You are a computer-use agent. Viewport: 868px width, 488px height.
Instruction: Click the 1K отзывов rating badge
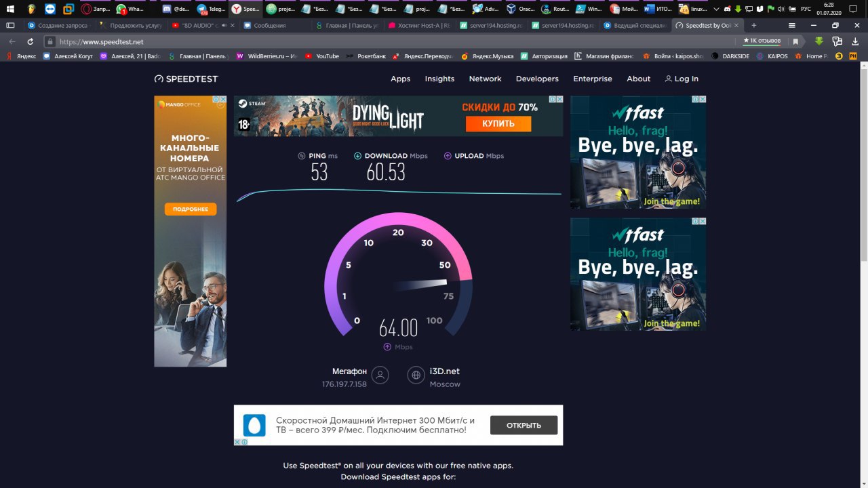[x=761, y=41]
